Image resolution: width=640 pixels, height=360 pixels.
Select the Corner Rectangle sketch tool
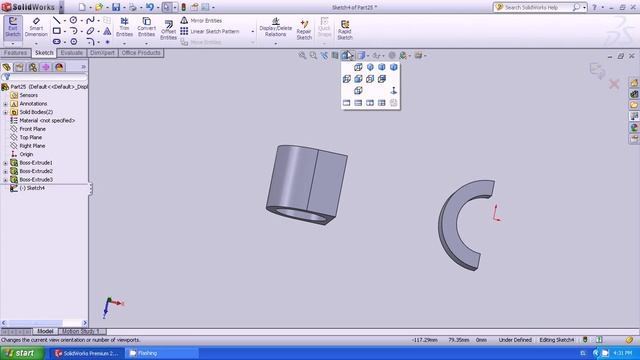(56, 31)
